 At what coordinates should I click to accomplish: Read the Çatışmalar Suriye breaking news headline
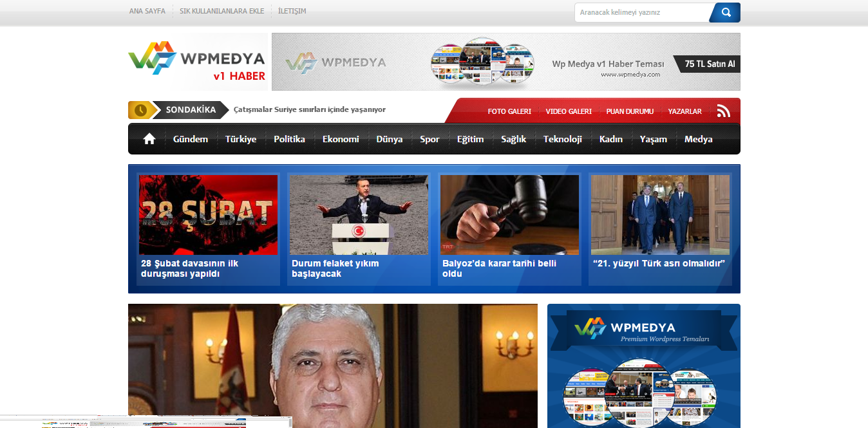[309, 109]
